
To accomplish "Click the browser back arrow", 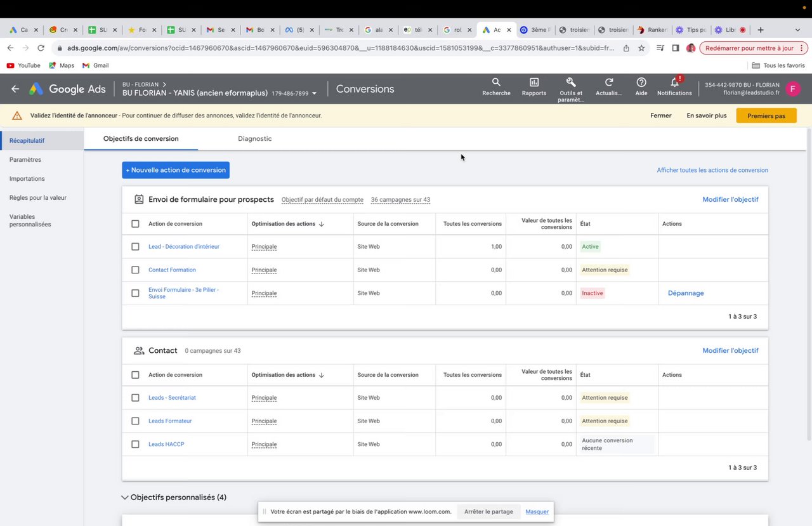I will click(10, 48).
